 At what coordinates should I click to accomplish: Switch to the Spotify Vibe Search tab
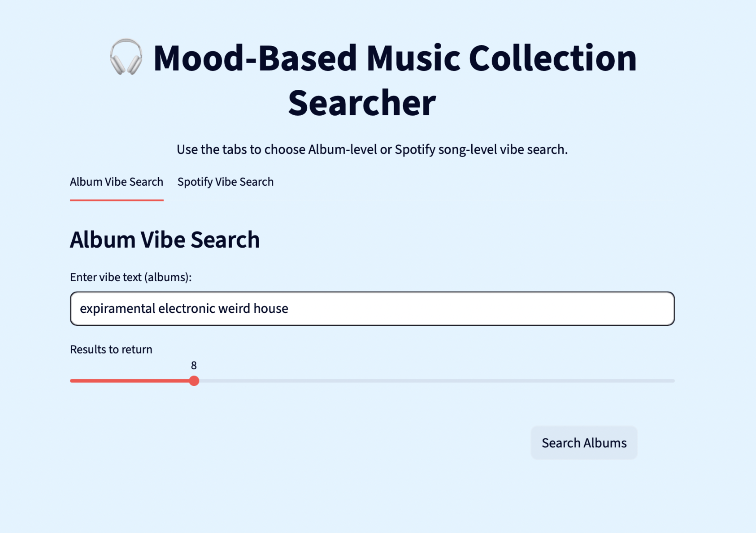[x=225, y=182]
